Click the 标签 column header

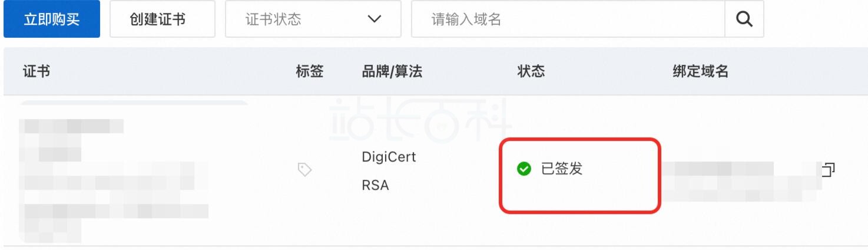[x=310, y=71]
